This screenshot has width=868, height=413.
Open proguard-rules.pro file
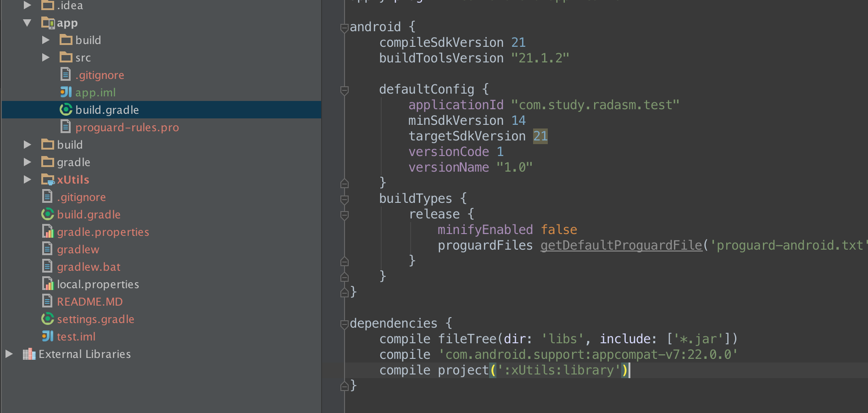click(x=127, y=127)
